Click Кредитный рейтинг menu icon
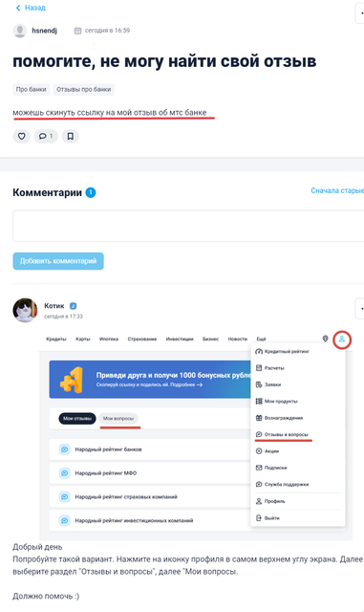 [259, 352]
